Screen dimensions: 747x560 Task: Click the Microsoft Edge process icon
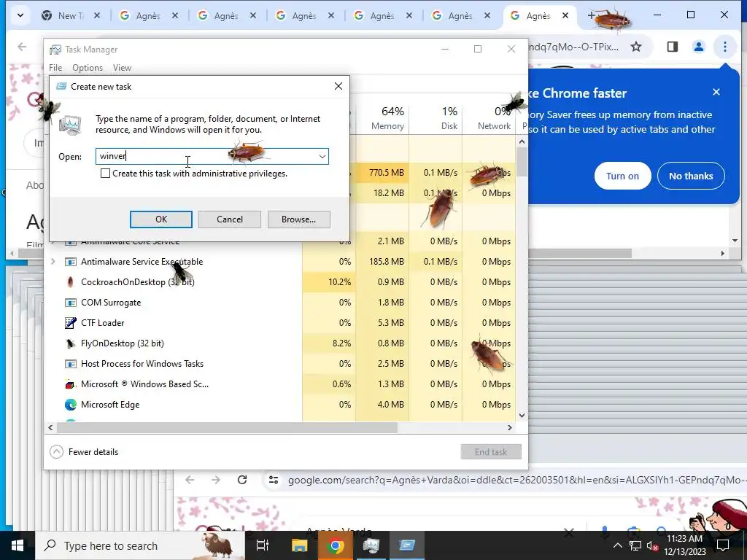[71, 405]
